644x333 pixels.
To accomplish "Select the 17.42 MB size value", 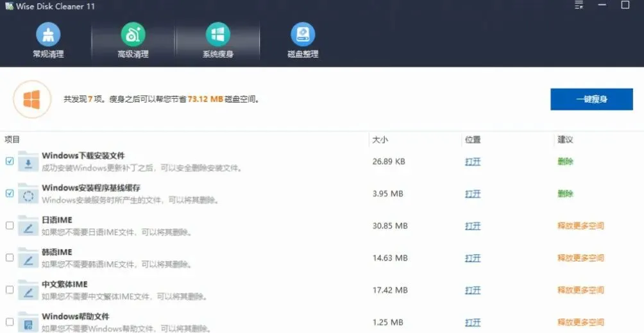I will point(390,290).
